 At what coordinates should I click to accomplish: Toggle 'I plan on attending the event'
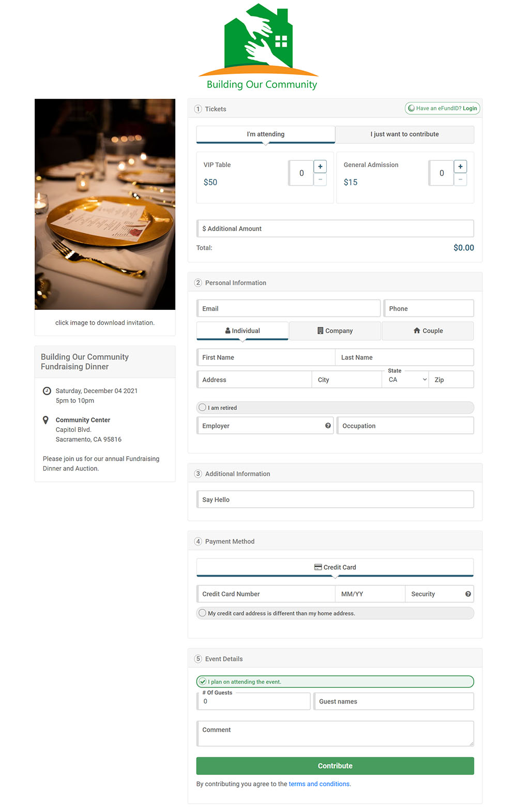coord(203,682)
